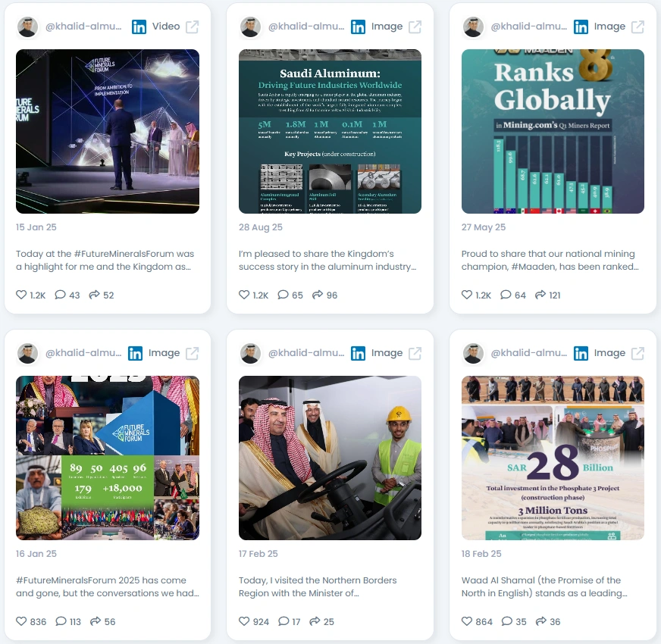The image size is (661, 644).
Task: Click share arrow on 16 Jan 25 post
Action: click(x=96, y=621)
